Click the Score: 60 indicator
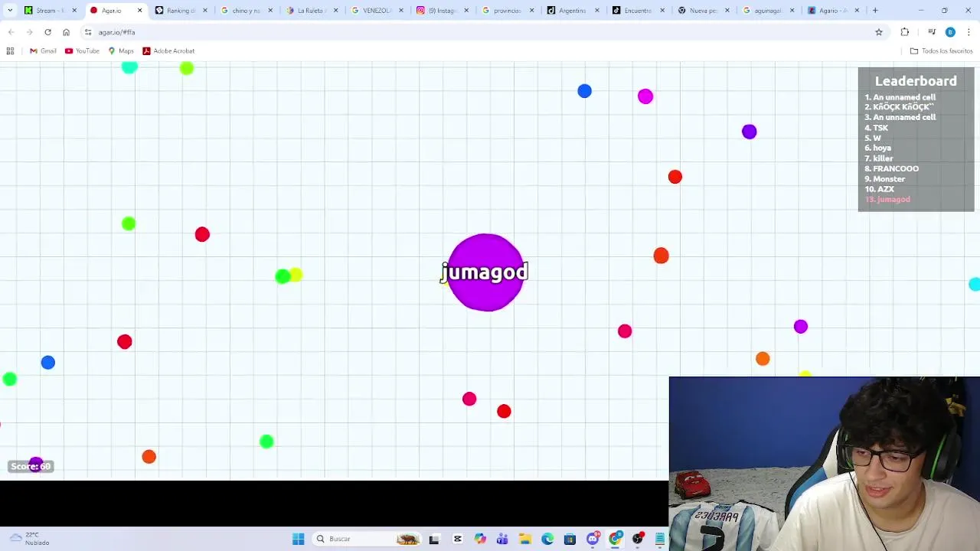 click(31, 466)
